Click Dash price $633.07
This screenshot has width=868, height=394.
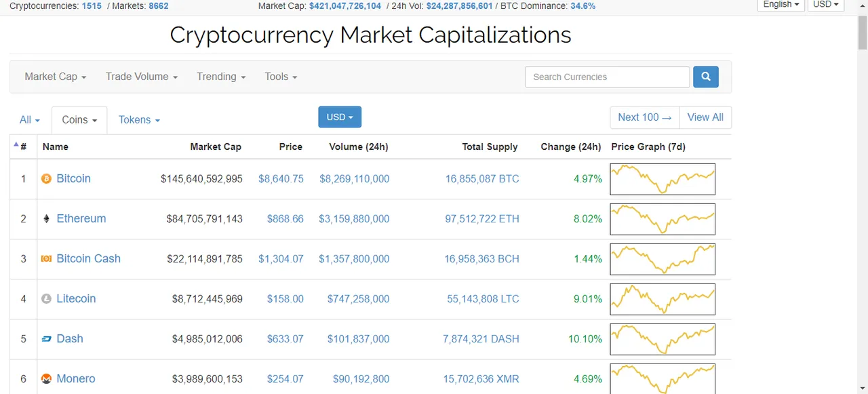(285, 339)
